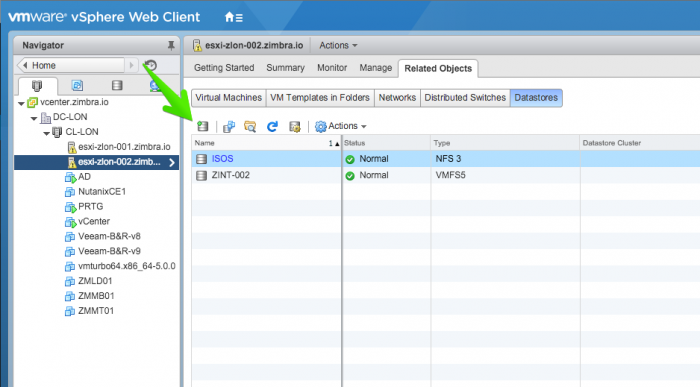Select the ZMMT01 virtual machine
This screenshot has height=387, width=700.
[96, 311]
